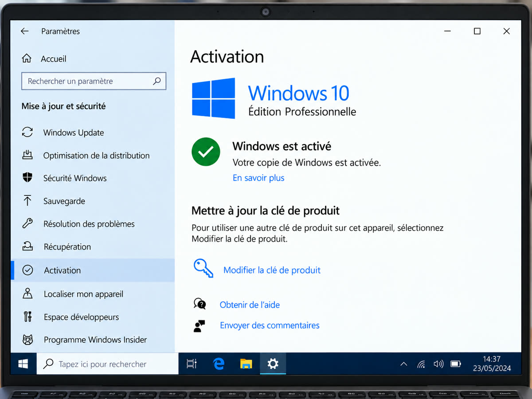The height and width of the screenshot is (399, 532).
Task: Open Sécurité Windows settings
Action: tap(75, 178)
